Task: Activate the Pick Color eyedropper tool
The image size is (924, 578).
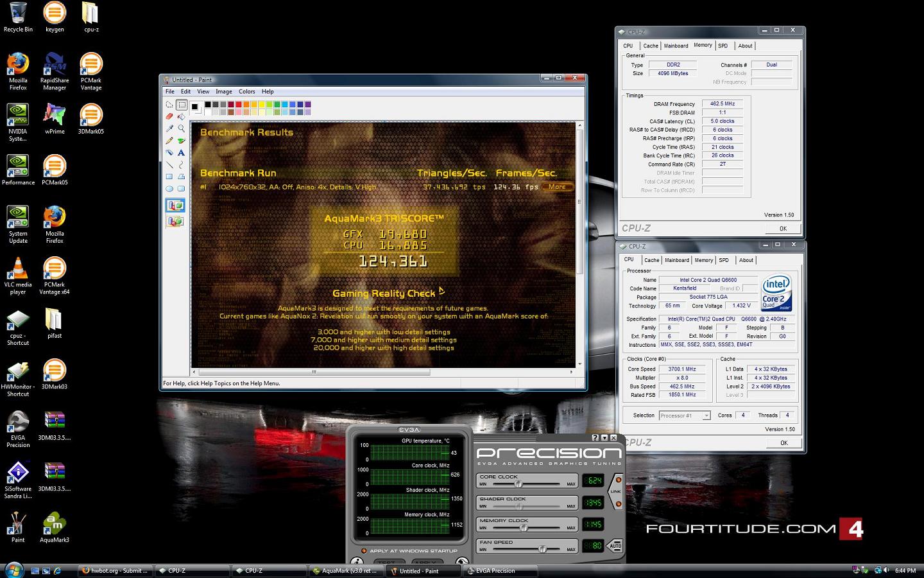Action: click(169, 128)
